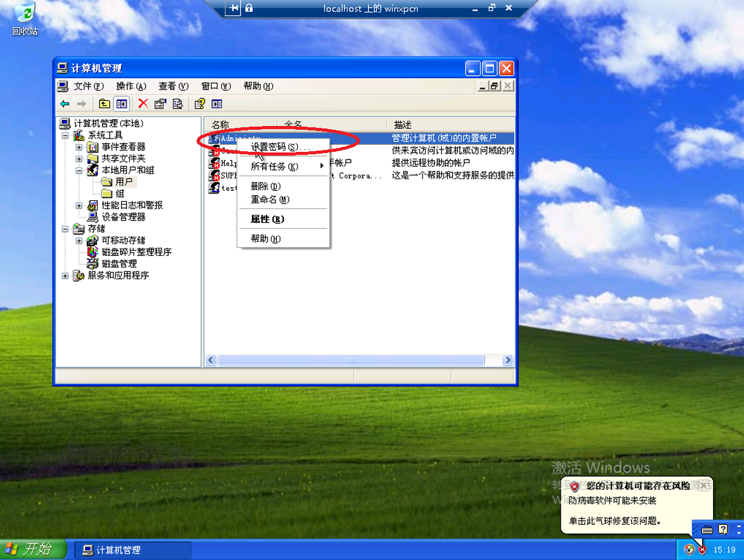This screenshot has width=744, height=560.
Task: Select the 共享文件夹 tree node
Action: (123, 159)
